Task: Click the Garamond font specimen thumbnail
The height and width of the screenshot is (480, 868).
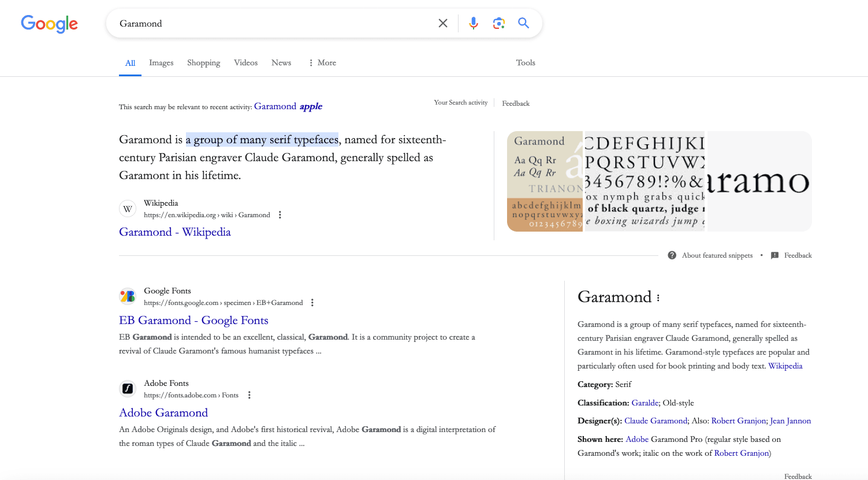Action: coord(545,181)
